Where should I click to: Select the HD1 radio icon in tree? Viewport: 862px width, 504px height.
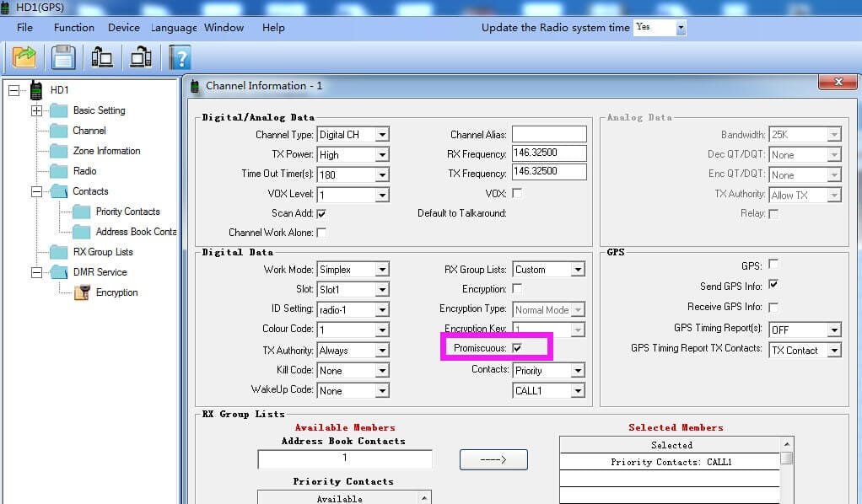pyautogui.click(x=36, y=89)
